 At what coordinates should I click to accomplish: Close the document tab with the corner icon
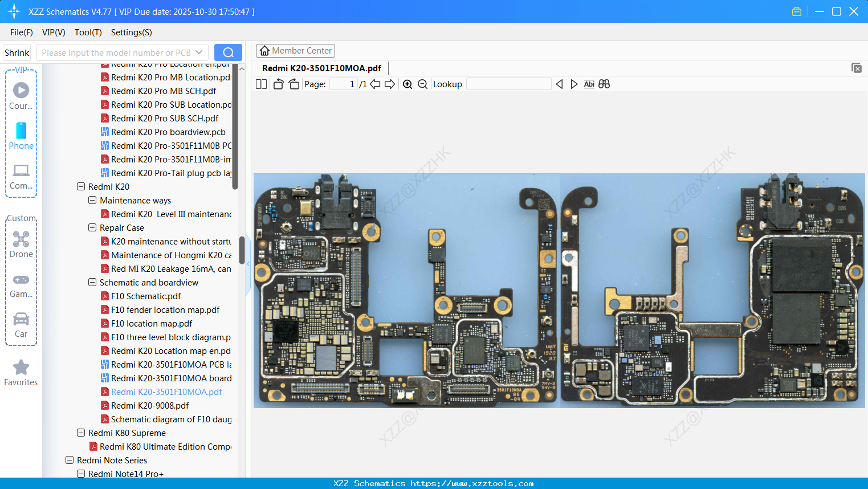tap(856, 68)
